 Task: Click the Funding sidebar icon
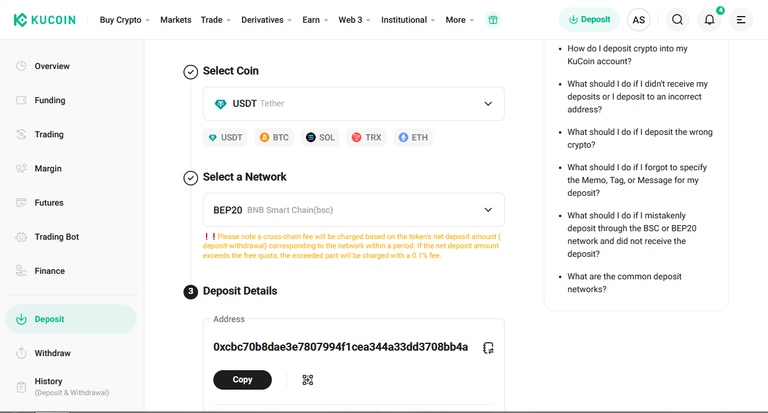click(x=21, y=100)
